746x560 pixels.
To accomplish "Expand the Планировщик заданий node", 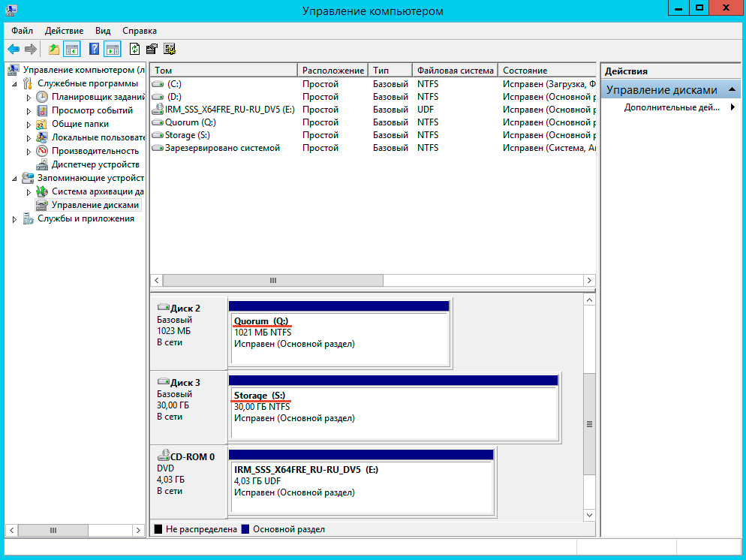I will point(29,98).
